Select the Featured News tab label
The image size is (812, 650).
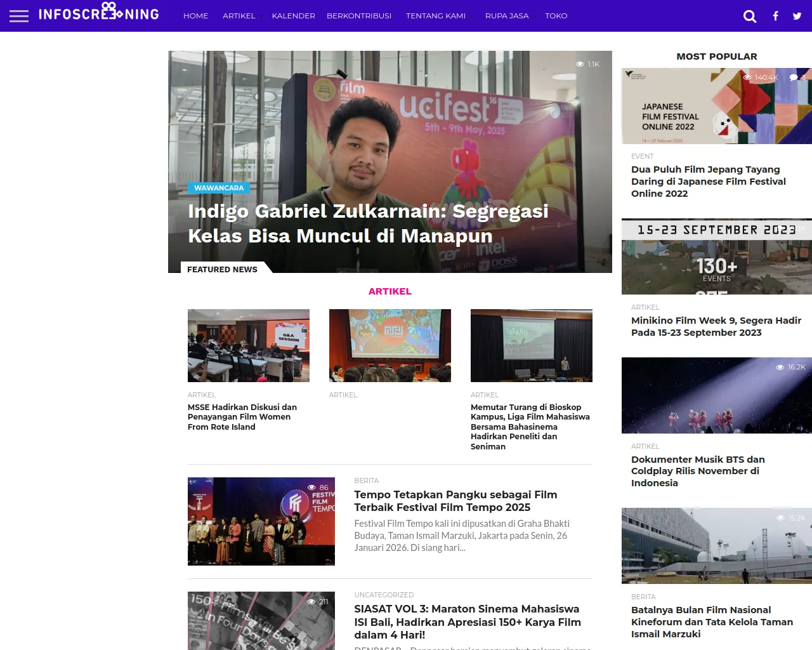pos(222,269)
